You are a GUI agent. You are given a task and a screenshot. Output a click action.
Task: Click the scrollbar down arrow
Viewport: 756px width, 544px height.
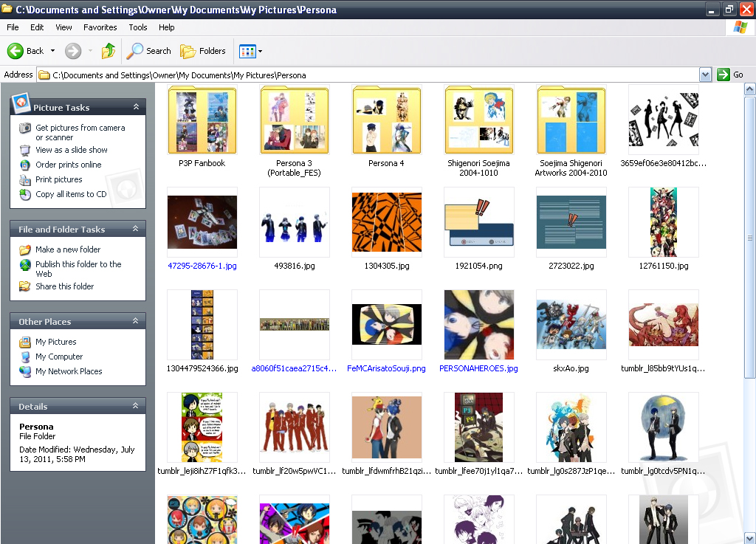tap(750, 538)
